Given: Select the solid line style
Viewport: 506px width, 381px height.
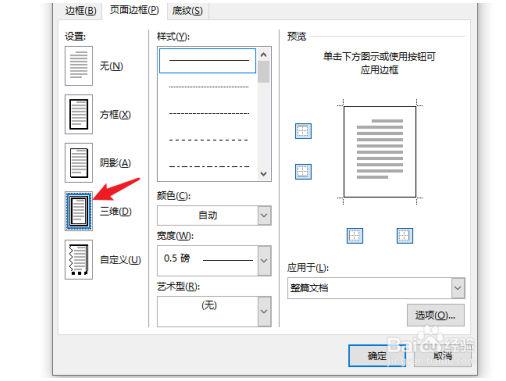Looking at the screenshot, I should [x=207, y=61].
